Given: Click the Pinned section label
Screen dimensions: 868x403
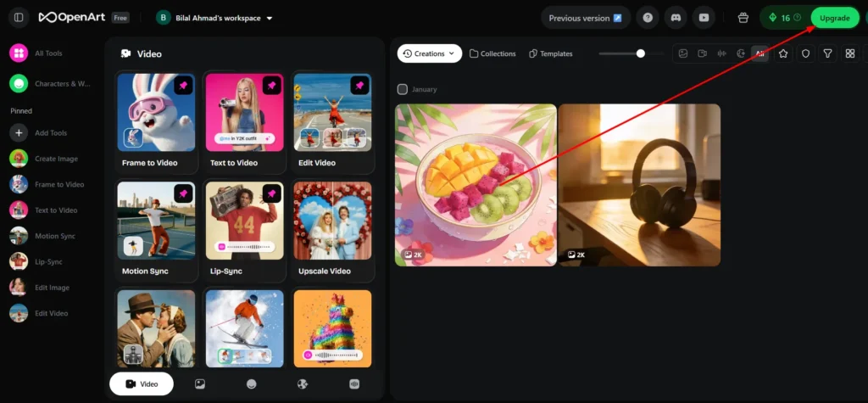Looking at the screenshot, I should [x=21, y=111].
